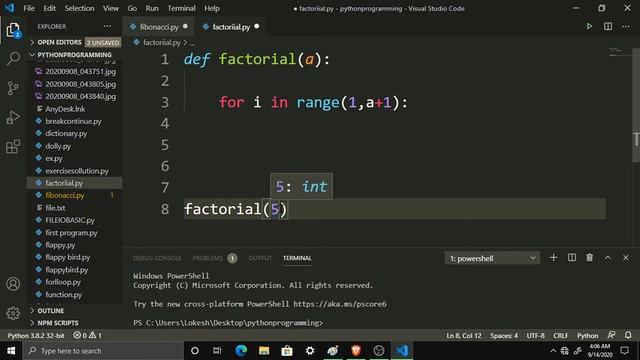Open the Selection menu
Viewport: 640px width, 360px height.
[79, 8]
